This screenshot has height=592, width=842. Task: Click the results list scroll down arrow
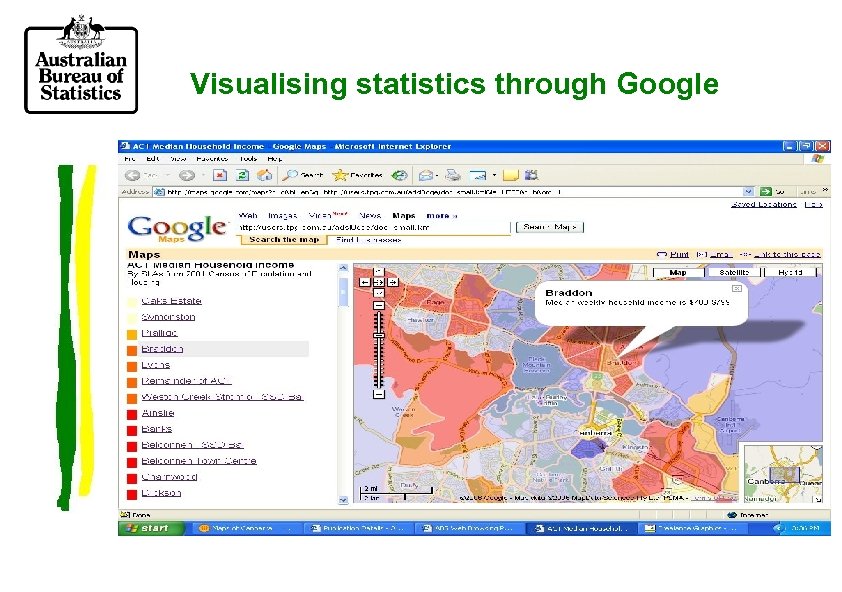[343, 500]
